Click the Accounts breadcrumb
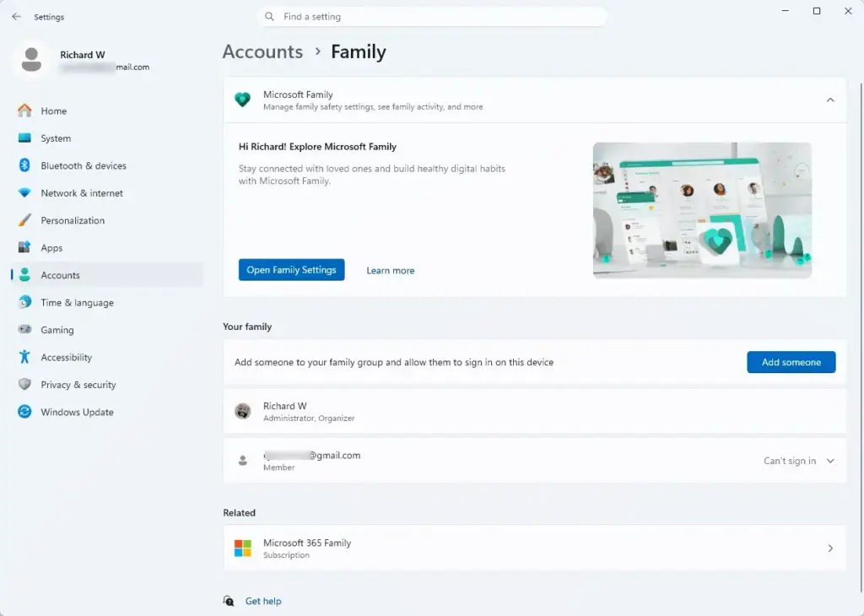Screen dimensions: 864x616 pos(263,51)
